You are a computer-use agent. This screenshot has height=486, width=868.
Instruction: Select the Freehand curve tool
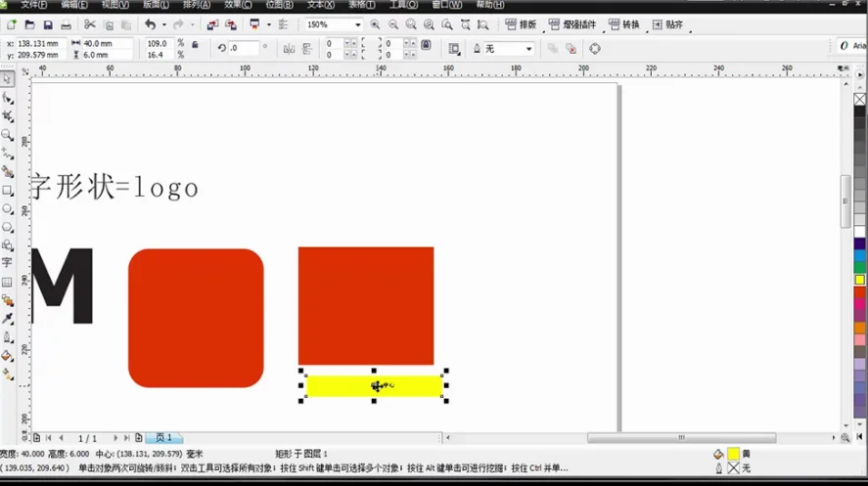[7, 154]
